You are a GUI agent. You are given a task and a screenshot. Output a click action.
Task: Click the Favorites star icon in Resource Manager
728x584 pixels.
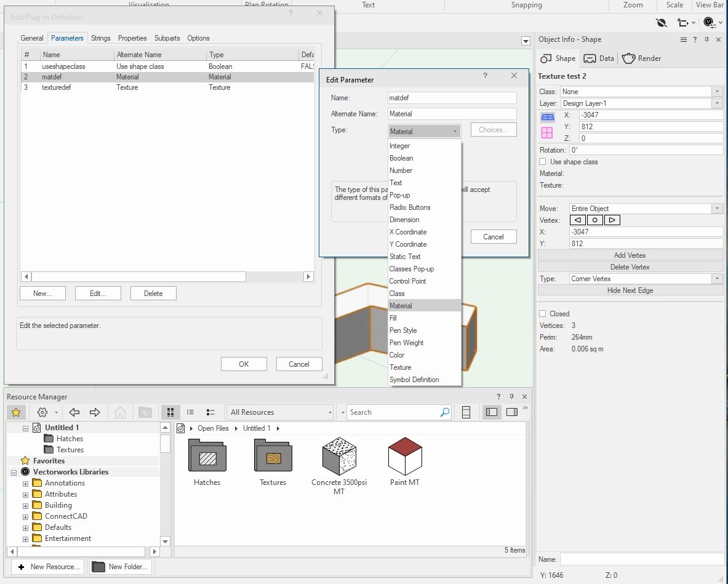coord(16,412)
